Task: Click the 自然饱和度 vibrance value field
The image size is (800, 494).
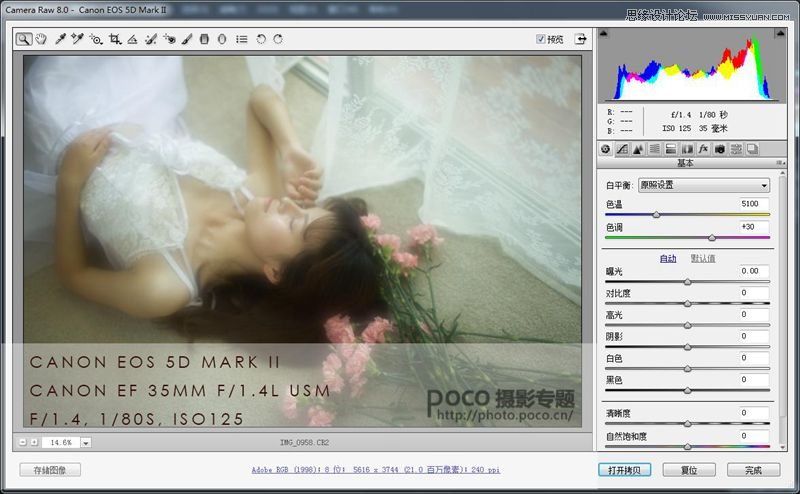Action: pyautogui.click(x=754, y=436)
